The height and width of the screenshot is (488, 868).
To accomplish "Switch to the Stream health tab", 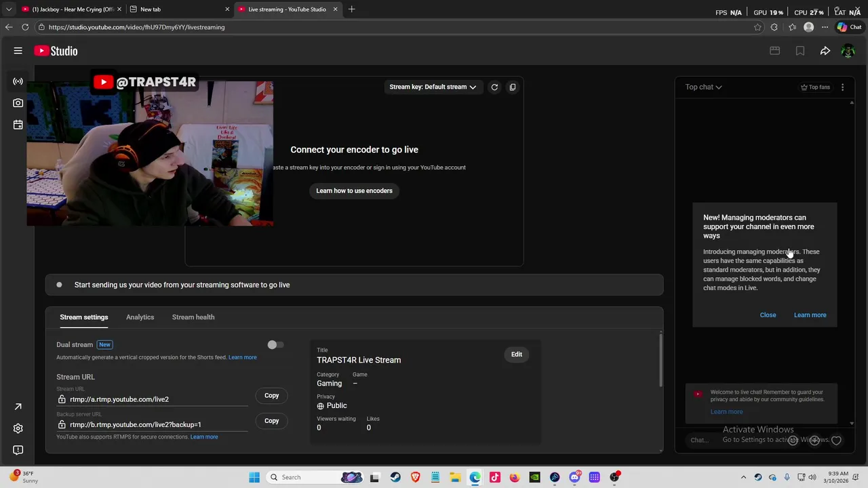I will coord(193,317).
